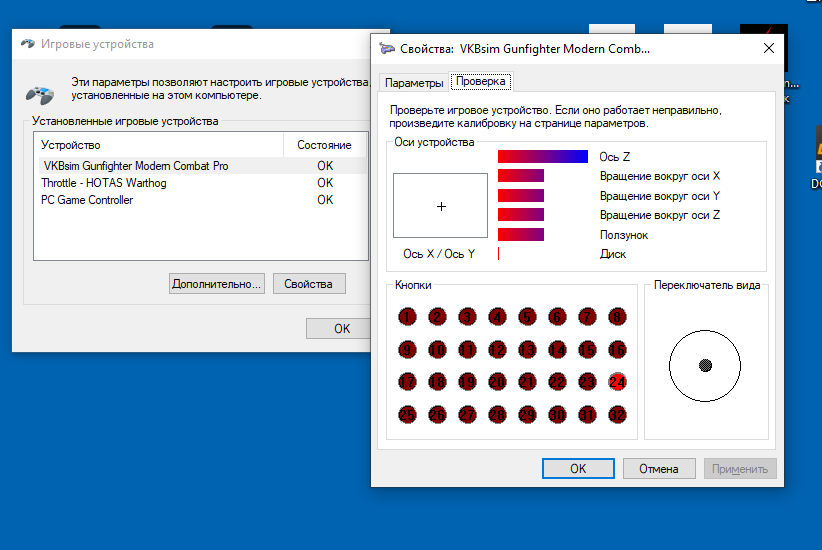Click button indicator 19
This screenshot has width=822, height=550.
point(467,382)
